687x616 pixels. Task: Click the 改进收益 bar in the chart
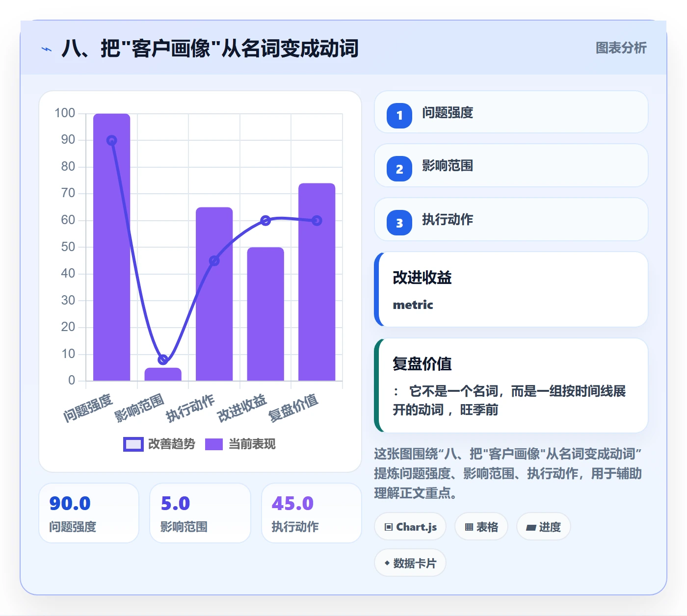click(x=265, y=314)
